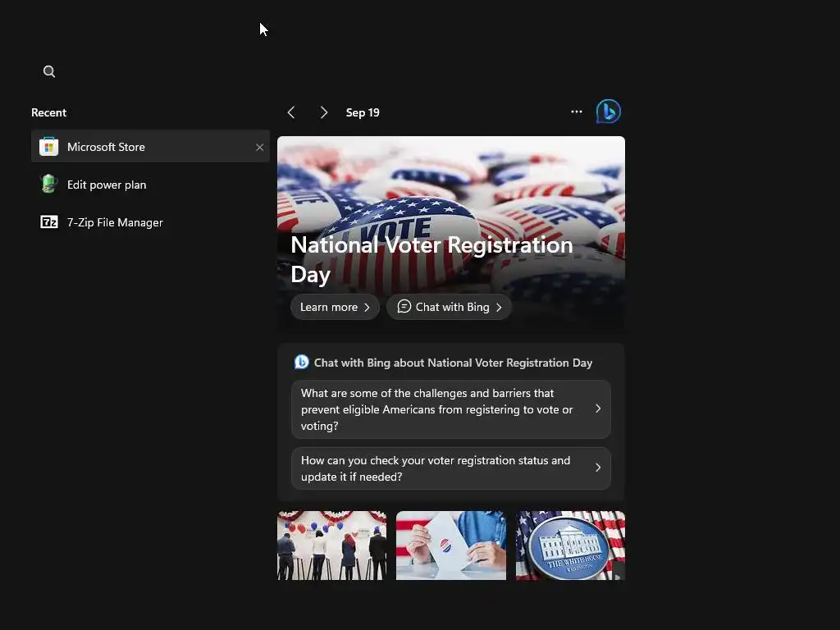Click chevron on the voter registration status question

point(598,468)
